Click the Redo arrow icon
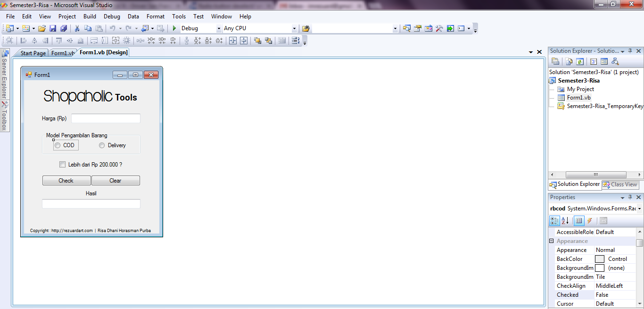The height and width of the screenshot is (309, 644). [x=128, y=28]
